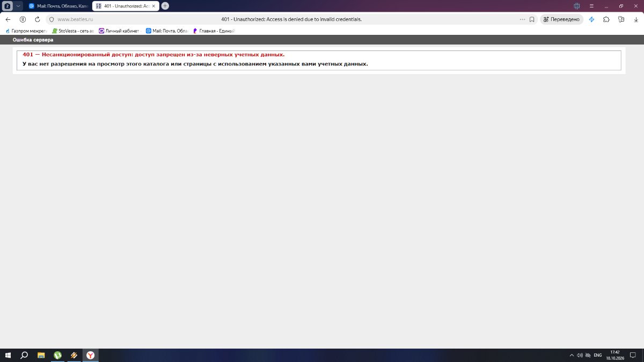Click the blue lightning turbo icon
This screenshot has height=362, width=644.
pos(591,19)
